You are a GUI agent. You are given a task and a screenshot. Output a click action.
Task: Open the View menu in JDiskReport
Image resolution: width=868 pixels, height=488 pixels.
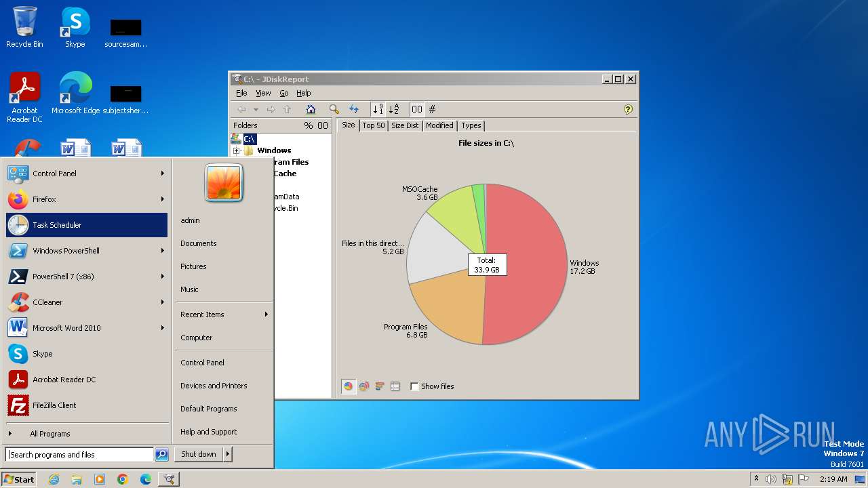click(x=263, y=93)
